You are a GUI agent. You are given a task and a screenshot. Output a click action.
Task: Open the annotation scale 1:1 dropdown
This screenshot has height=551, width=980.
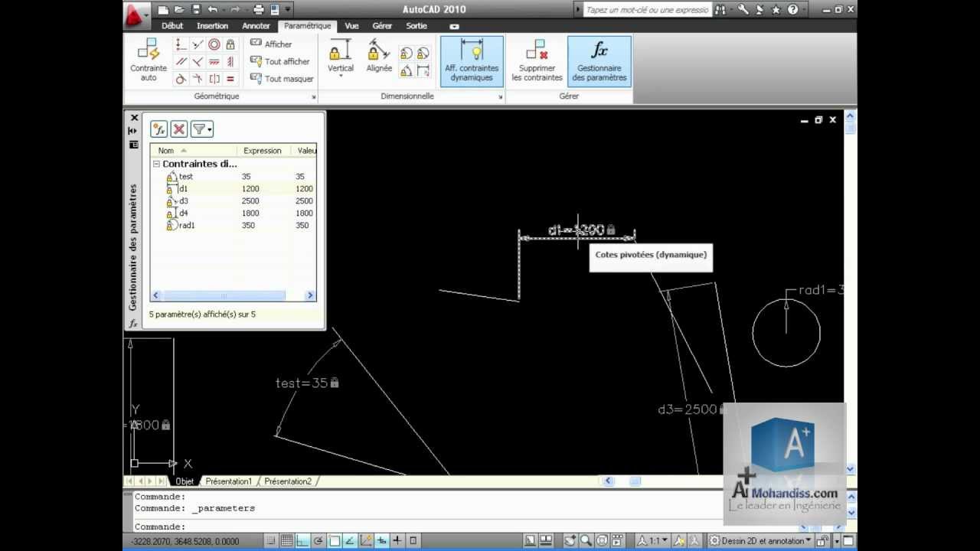point(654,541)
